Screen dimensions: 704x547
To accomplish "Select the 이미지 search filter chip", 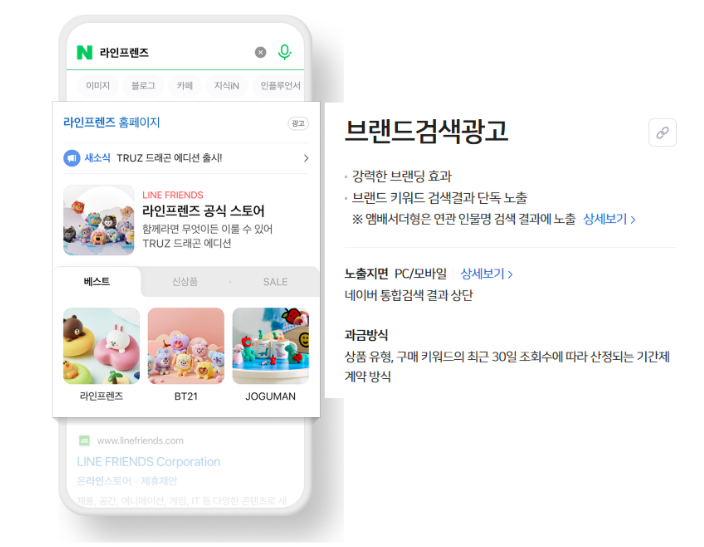I will (x=98, y=86).
